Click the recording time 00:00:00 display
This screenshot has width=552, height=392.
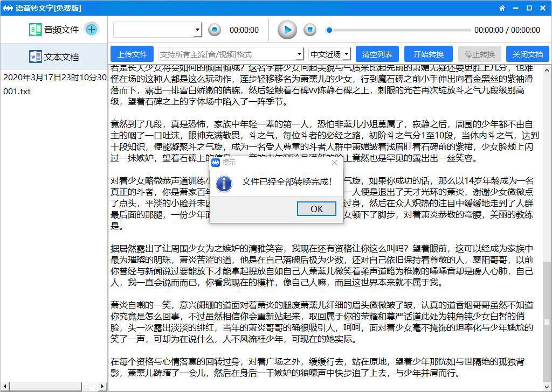coord(244,30)
